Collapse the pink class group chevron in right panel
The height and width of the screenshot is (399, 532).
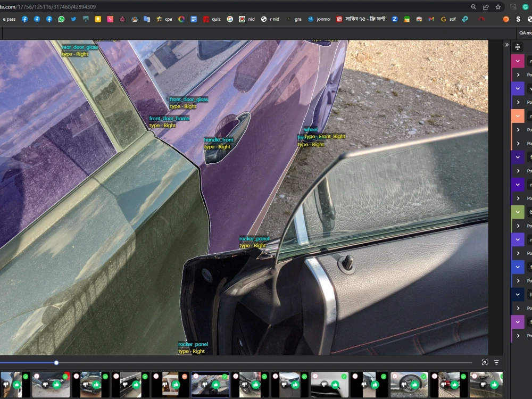518,61
